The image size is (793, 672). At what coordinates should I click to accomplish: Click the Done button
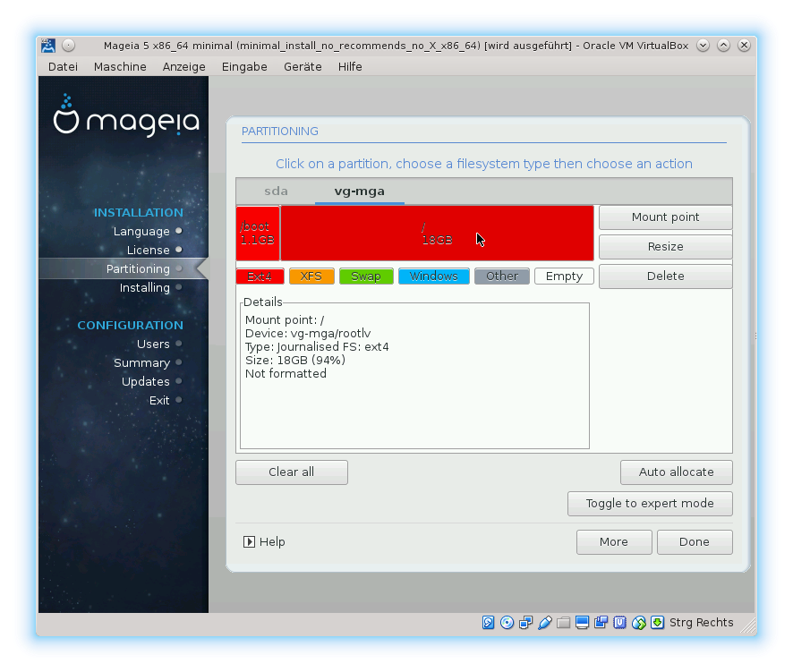coord(695,542)
